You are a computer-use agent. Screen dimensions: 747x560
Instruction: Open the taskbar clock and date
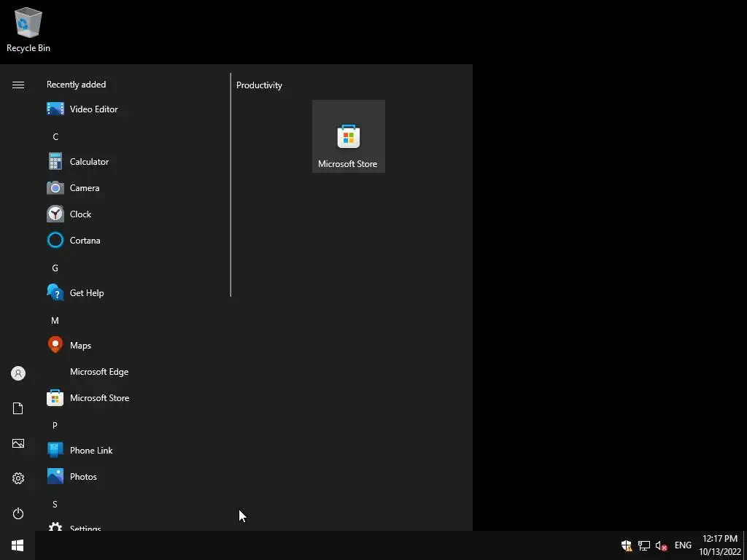(720, 545)
